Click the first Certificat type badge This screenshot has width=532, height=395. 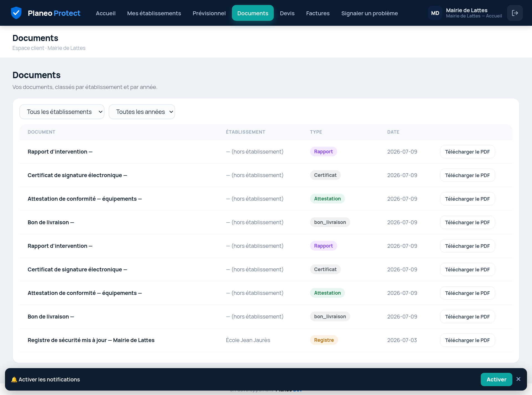[x=325, y=175]
